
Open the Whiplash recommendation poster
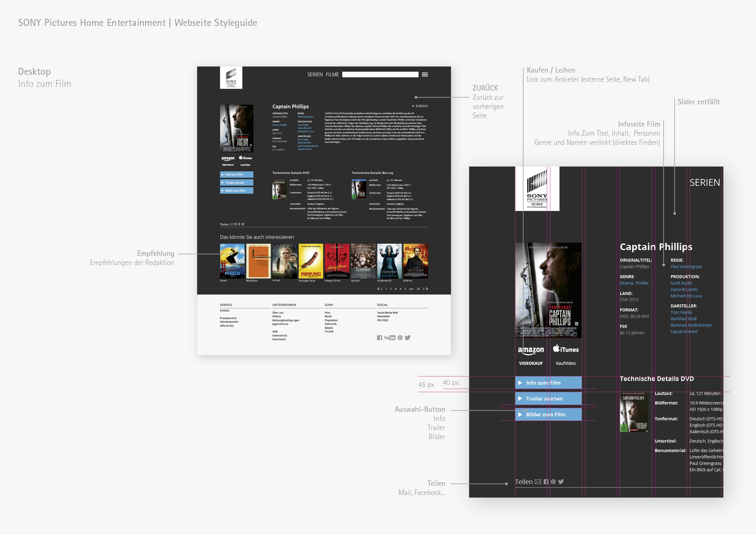pyautogui.click(x=259, y=261)
